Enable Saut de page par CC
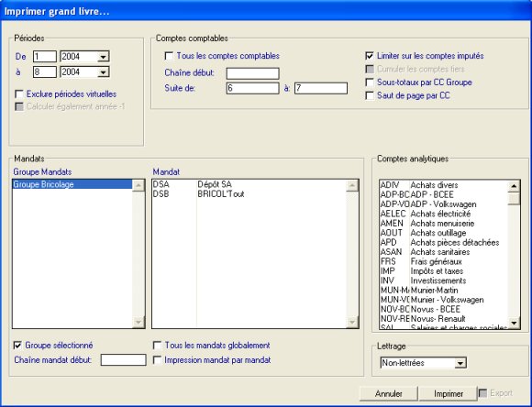Screen dimensions: 532x407 (370, 95)
